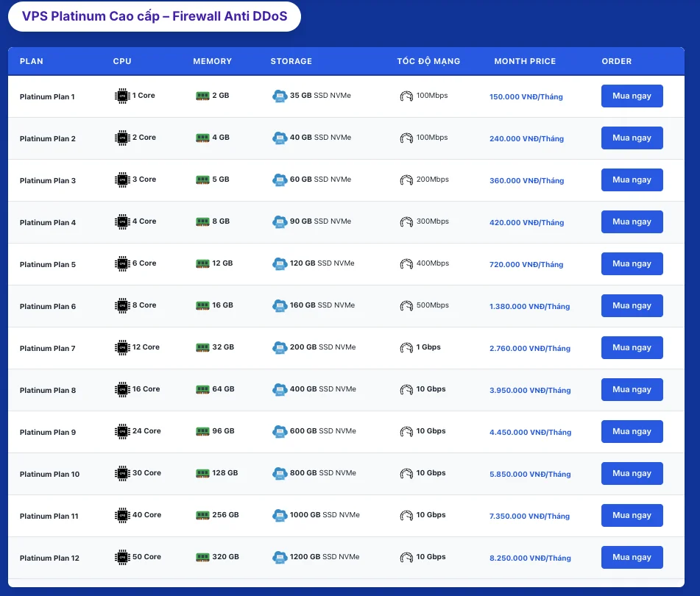Click the STORAGE column header
This screenshot has width=700, height=596.
291,61
